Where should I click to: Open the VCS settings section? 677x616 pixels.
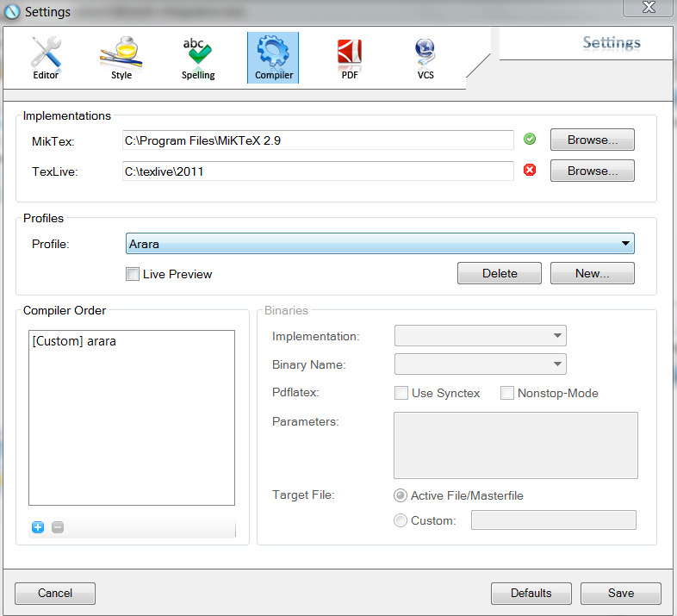click(425, 58)
